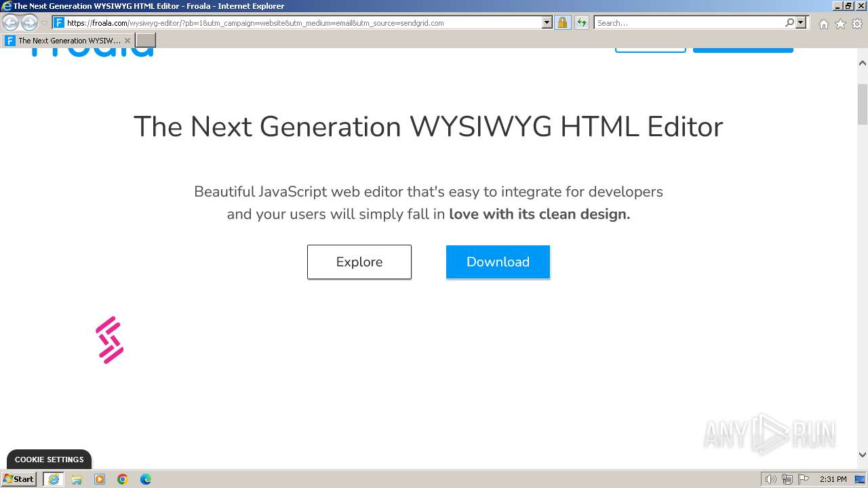868x488 pixels.
Task: Launch Microsoft Edge from taskbar
Action: click(146, 479)
